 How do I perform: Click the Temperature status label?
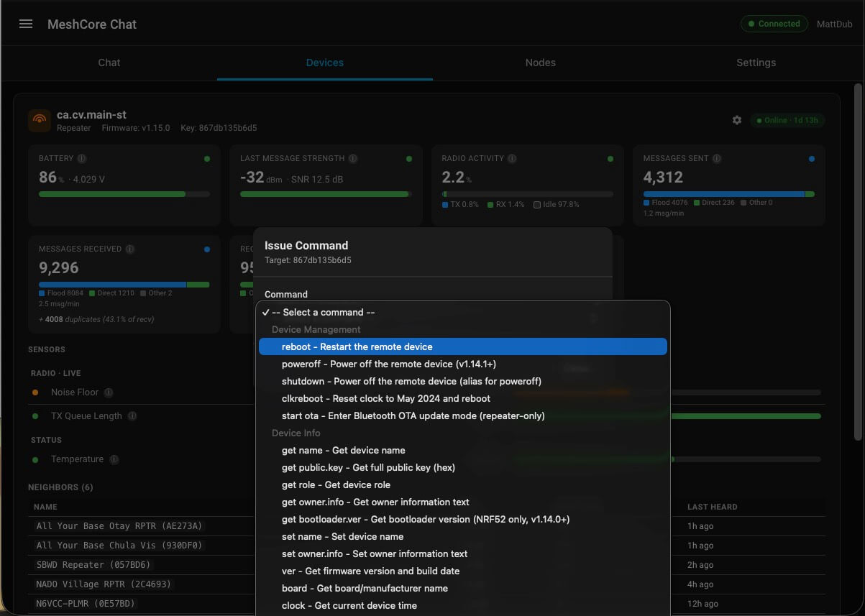pyautogui.click(x=77, y=459)
